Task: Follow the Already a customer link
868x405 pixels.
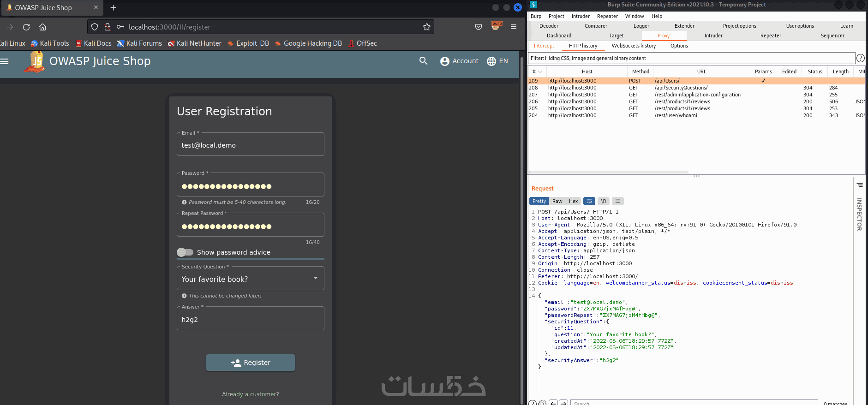Action: click(x=251, y=394)
